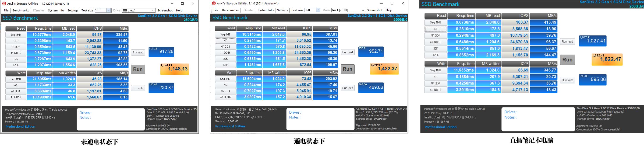The width and height of the screenshot is (644, 150).
Task: Select the write score 595.06 box
Action: click(593, 80)
